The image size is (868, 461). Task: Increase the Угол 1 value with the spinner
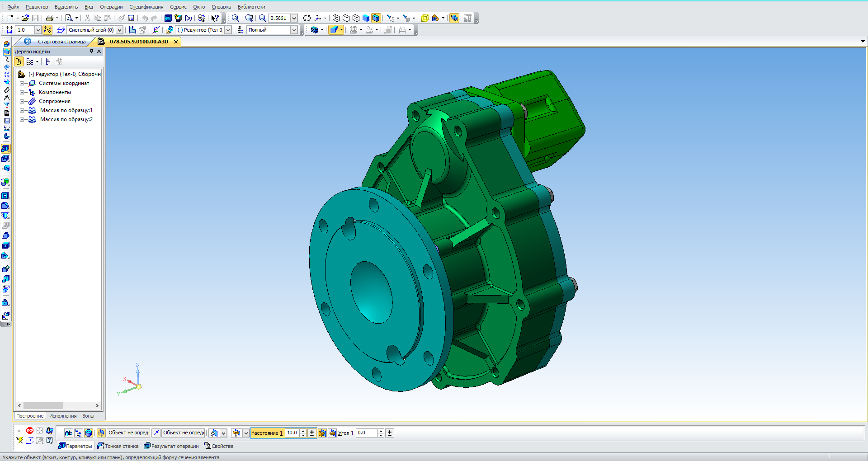point(381,431)
